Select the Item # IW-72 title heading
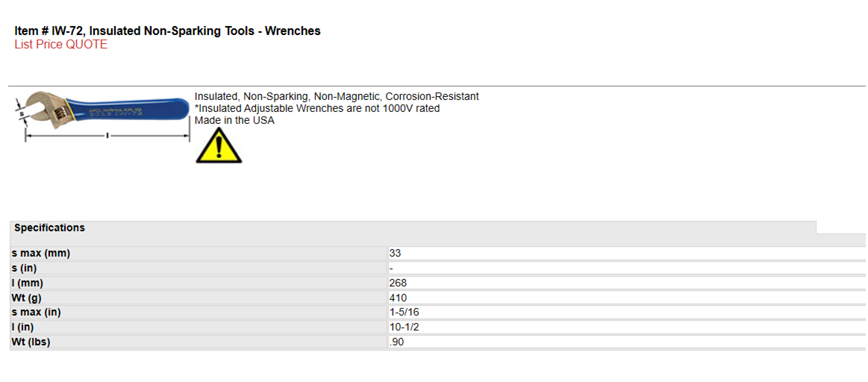Image resolution: width=868 pixels, height=382 pixels. pyautogui.click(x=167, y=31)
